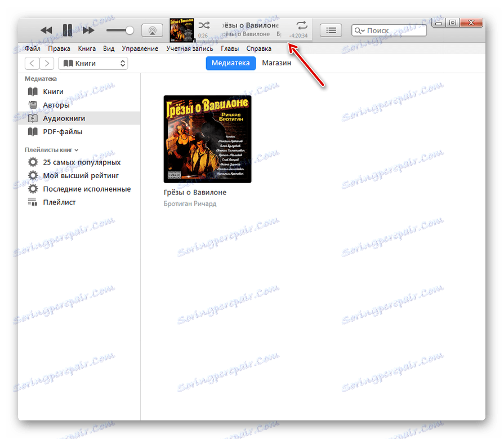This screenshot has height=439, width=504.
Task: Click the rewind playback button
Action: 46,30
